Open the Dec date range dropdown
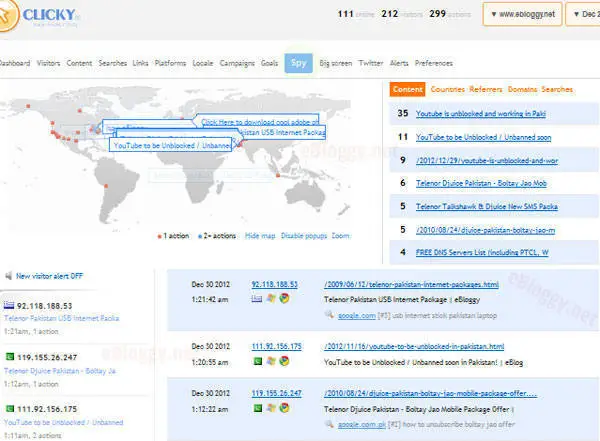 click(583, 14)
